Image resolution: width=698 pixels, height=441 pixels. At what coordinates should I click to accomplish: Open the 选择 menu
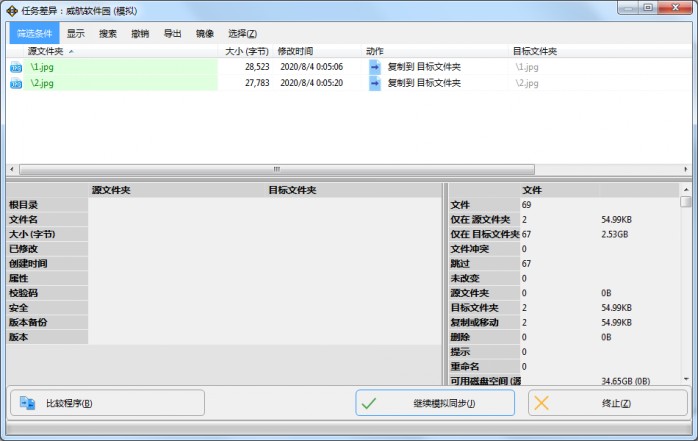(x=242, y=33)
